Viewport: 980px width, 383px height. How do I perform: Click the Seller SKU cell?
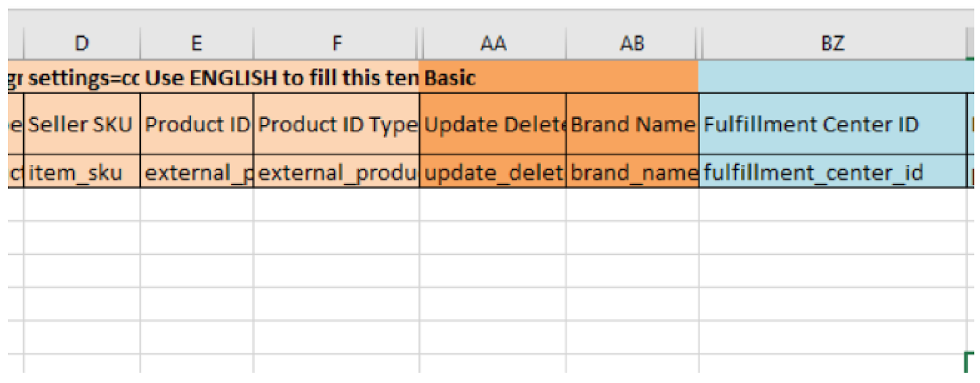pyautogui.click(x=81, y=124)
